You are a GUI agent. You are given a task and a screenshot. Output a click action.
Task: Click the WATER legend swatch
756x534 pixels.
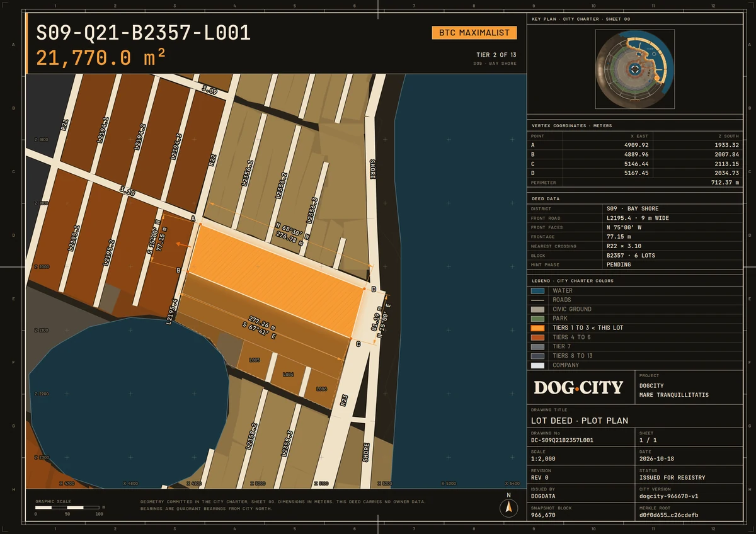point(537,291)
